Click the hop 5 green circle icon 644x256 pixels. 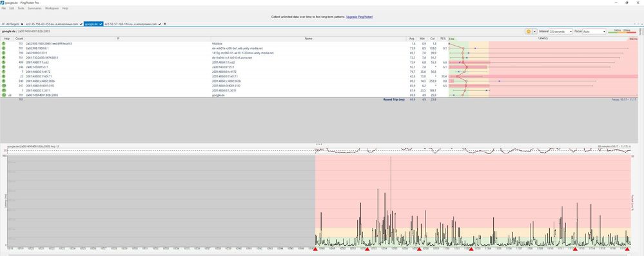pyautogui.click(x=4, y=62)
